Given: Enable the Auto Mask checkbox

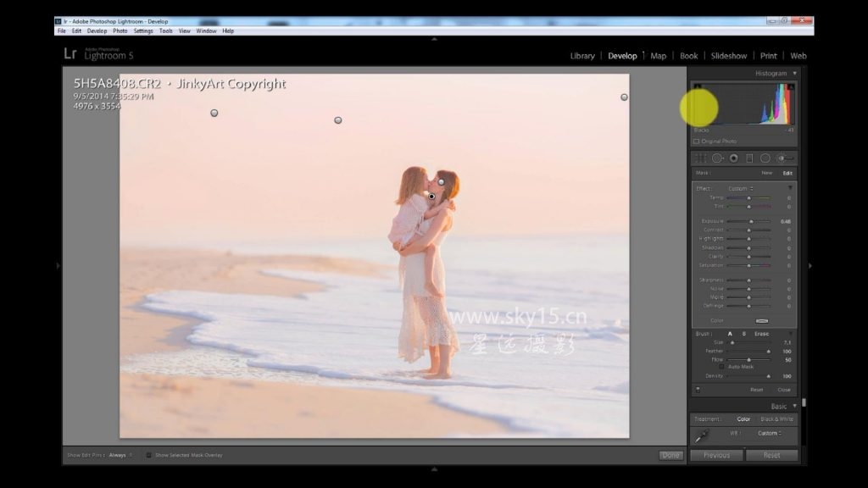Looking at the screenshot, I should tap(721, 366).
